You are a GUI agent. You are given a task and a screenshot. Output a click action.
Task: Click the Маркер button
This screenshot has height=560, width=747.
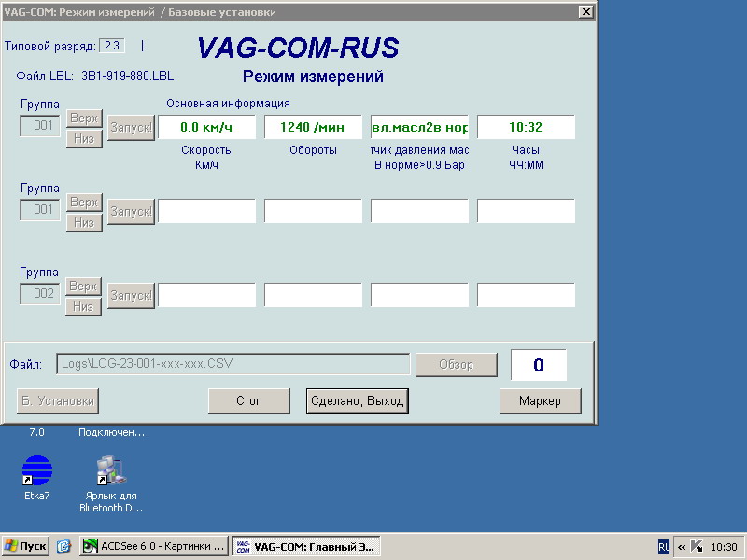tap(541, 401)
